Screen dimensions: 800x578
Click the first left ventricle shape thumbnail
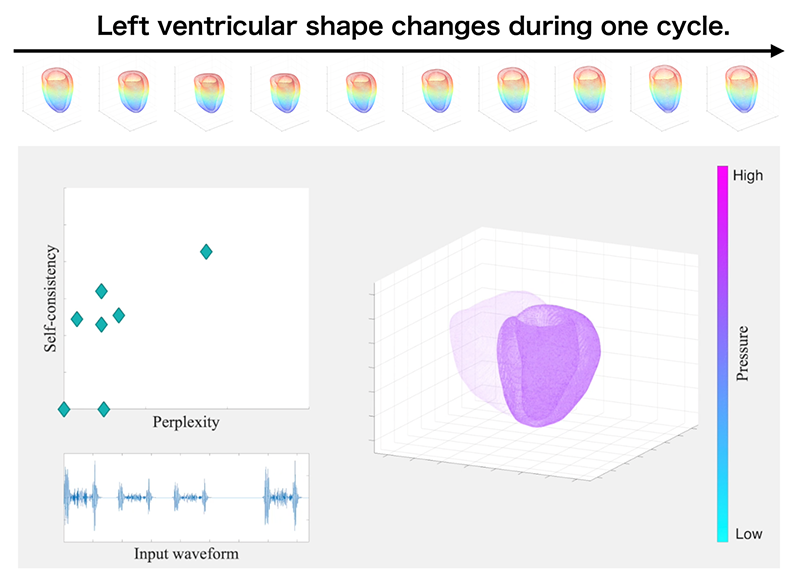pyautogui.click(x=57, y=90)
